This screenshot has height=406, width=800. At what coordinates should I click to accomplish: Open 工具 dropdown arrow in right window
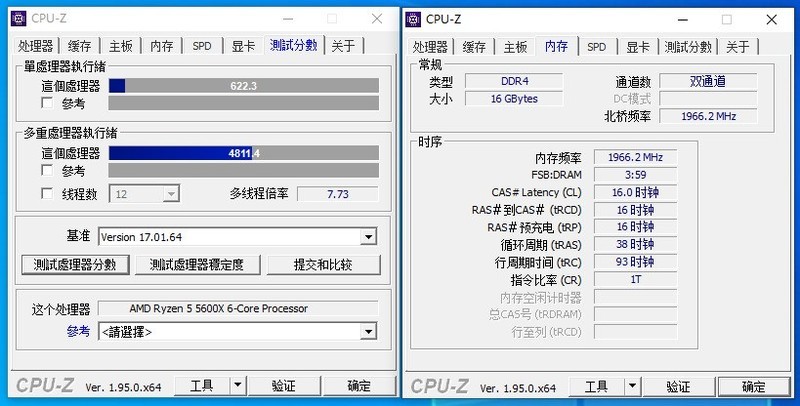632,387
